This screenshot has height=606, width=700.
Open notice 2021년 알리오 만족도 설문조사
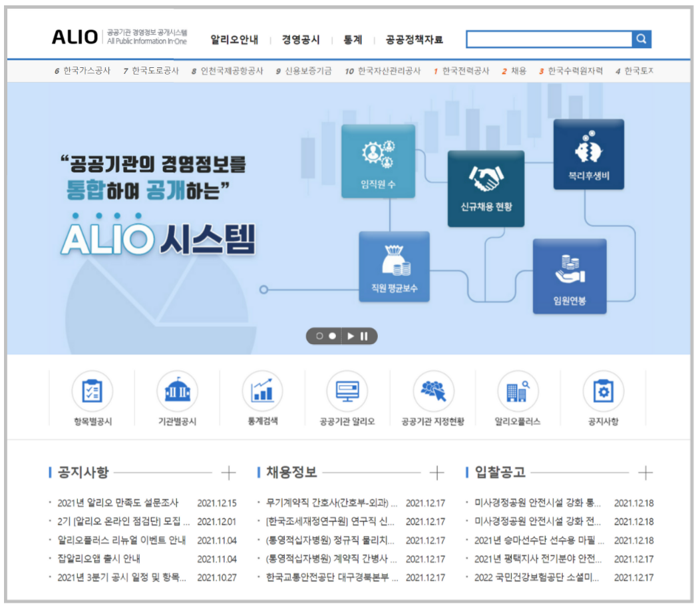coord(118,503)
